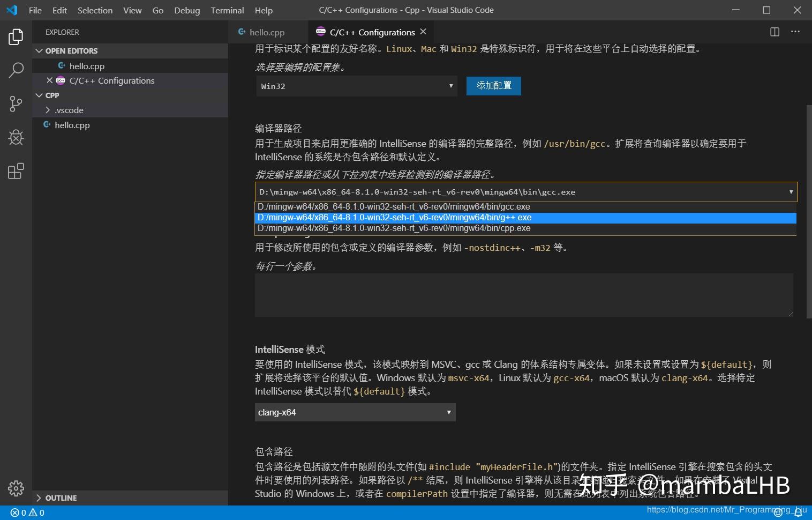Close the C/C++ Configurations tab
This screenshot has width=812, height=520.
(x=423, y=32)
